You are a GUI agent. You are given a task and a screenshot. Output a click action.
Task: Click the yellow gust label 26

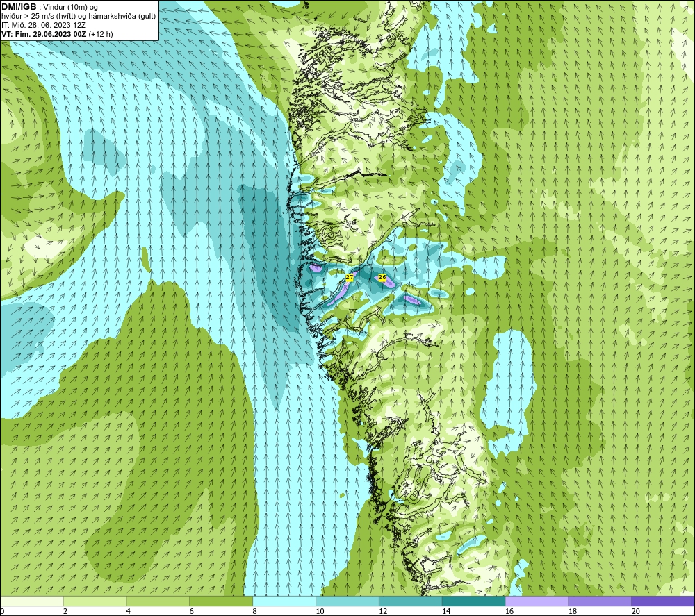point(382,277)
